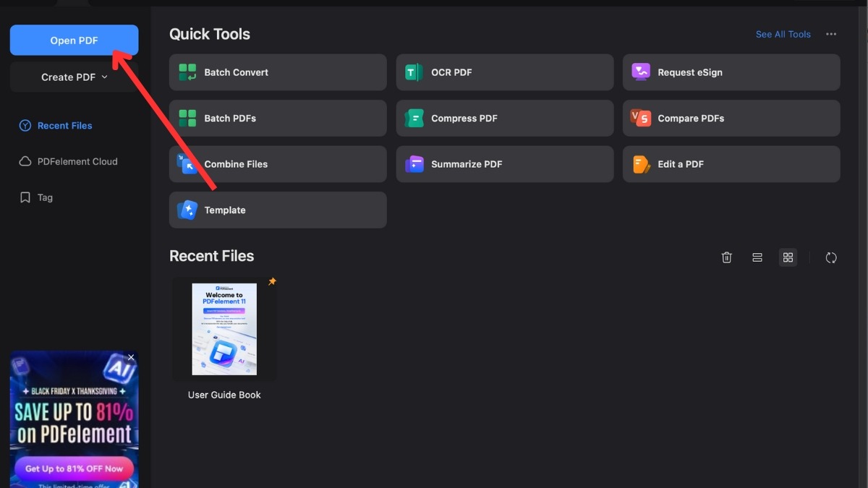
Task: Click the Template sparkle icon
Action: pyautogui.click(x=187, y=210)
